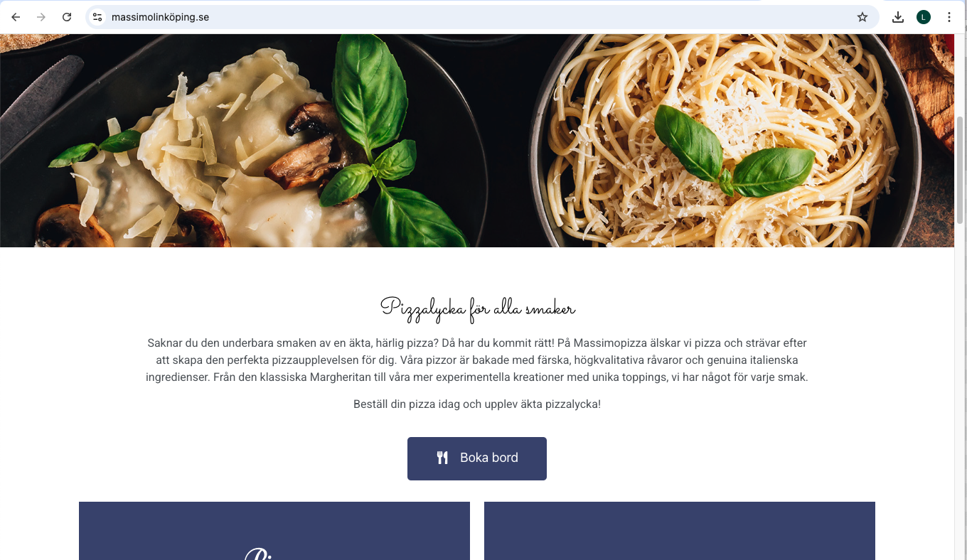Go back to the previous page
The image size is (967, 560).
click(x=16, y=17)
